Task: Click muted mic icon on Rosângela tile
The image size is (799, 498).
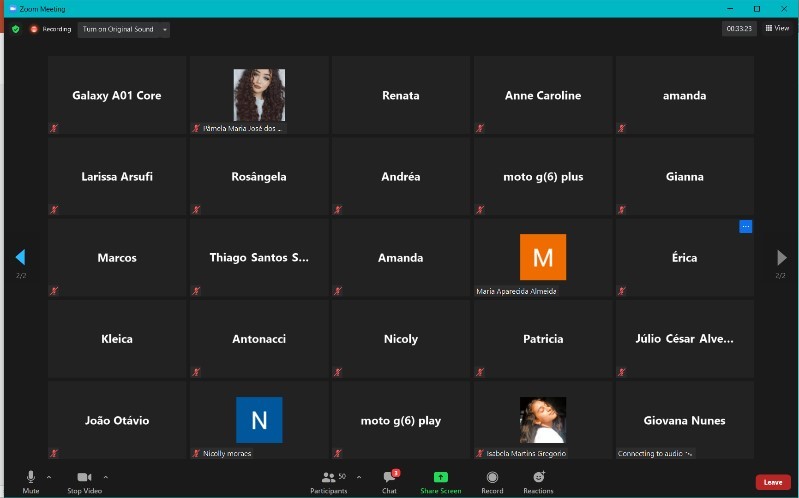Action: tap(196, 209)
